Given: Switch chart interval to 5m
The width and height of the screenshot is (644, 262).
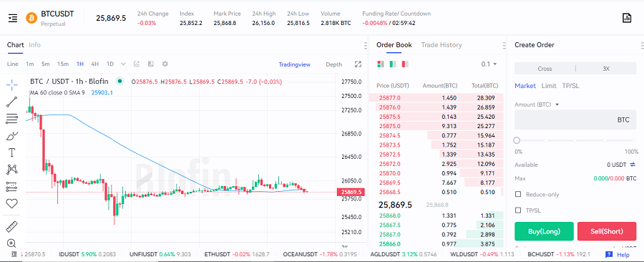Looking at the screenshot, I should point(46,64).
